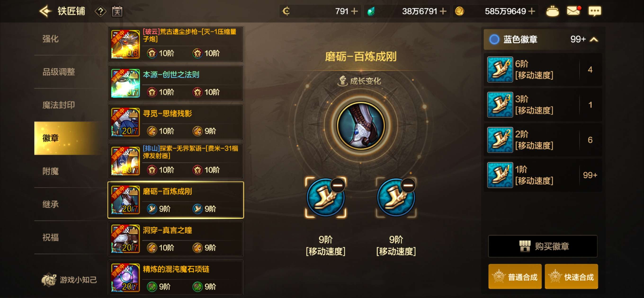This screenshot has height=298, width=644.
Task: Remove the left 9阶 emblem via minus
Action: (x=337, y=185)
